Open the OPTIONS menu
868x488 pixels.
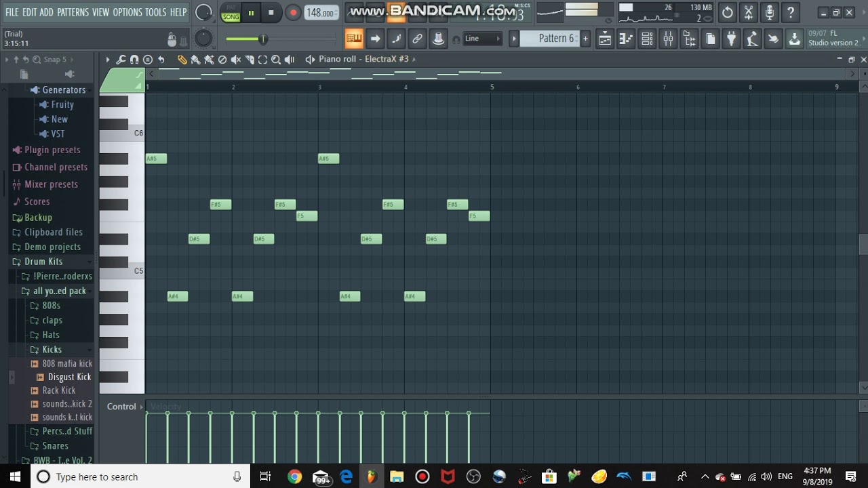coord(127,12)
